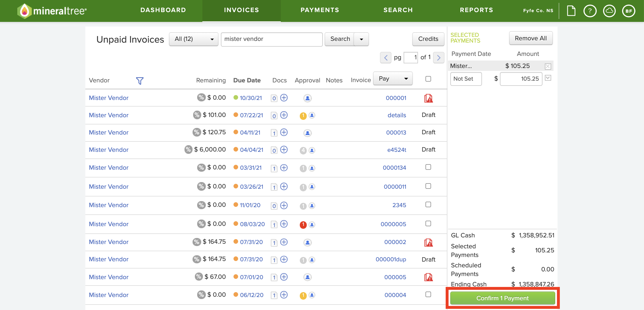Remove Mister payment with X icon

pyautogui.click(x=548, y=66)
